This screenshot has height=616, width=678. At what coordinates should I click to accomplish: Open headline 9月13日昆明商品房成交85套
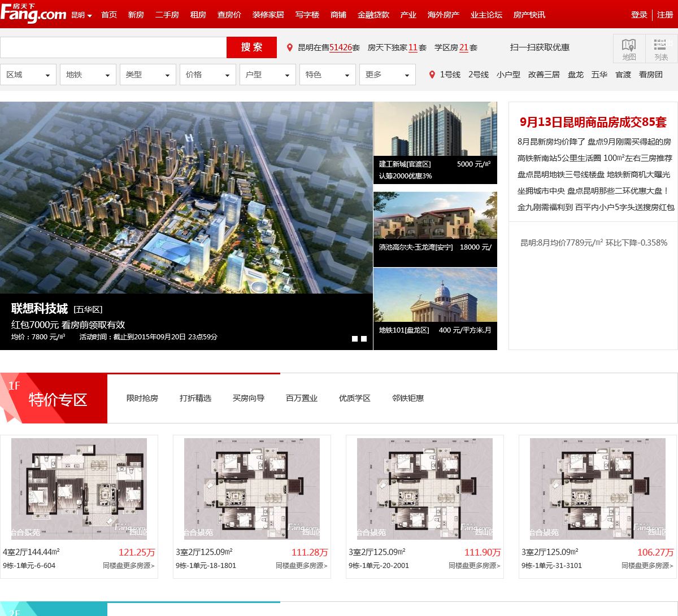(593, 122)
